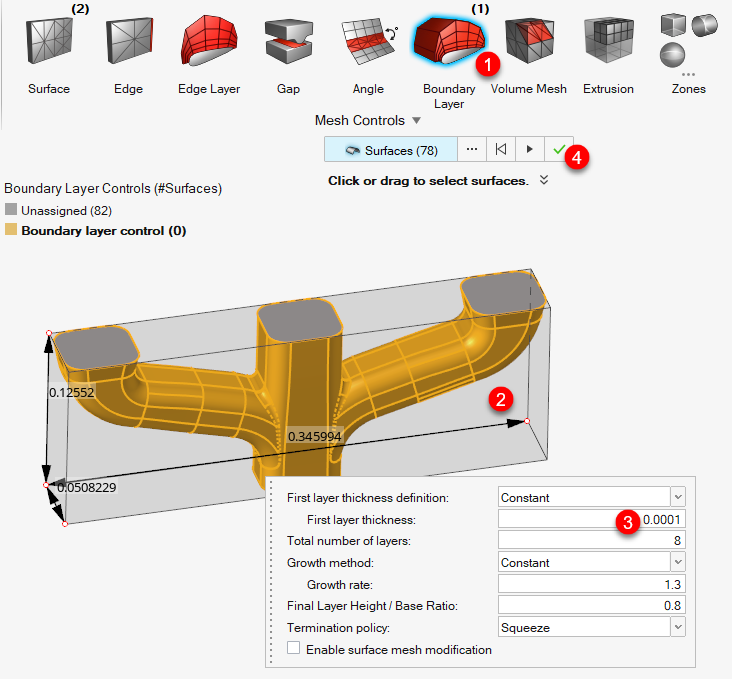Click the First layer thickness field
Image resolution: width=732 pixels, height=679 pixels.
(591, 519)
